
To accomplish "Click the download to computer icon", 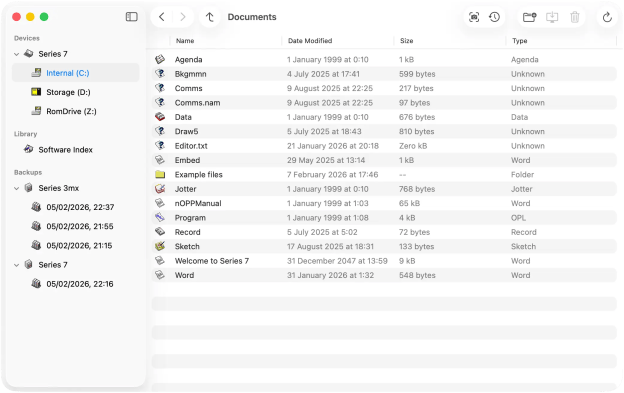I will click(x=552, y=17).
